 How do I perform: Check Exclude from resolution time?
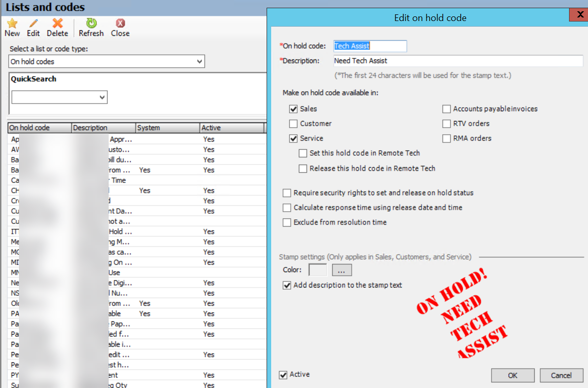[x=287, y=222]
